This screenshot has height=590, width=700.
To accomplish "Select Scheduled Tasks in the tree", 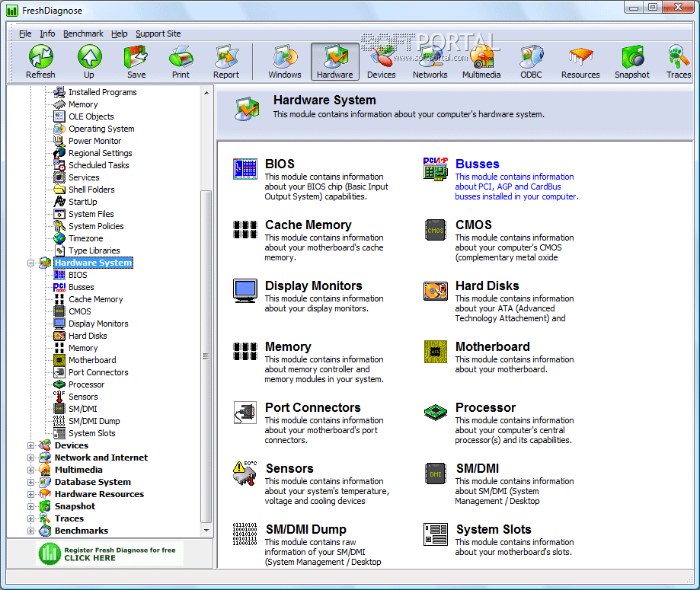I will tap(99, 165).
